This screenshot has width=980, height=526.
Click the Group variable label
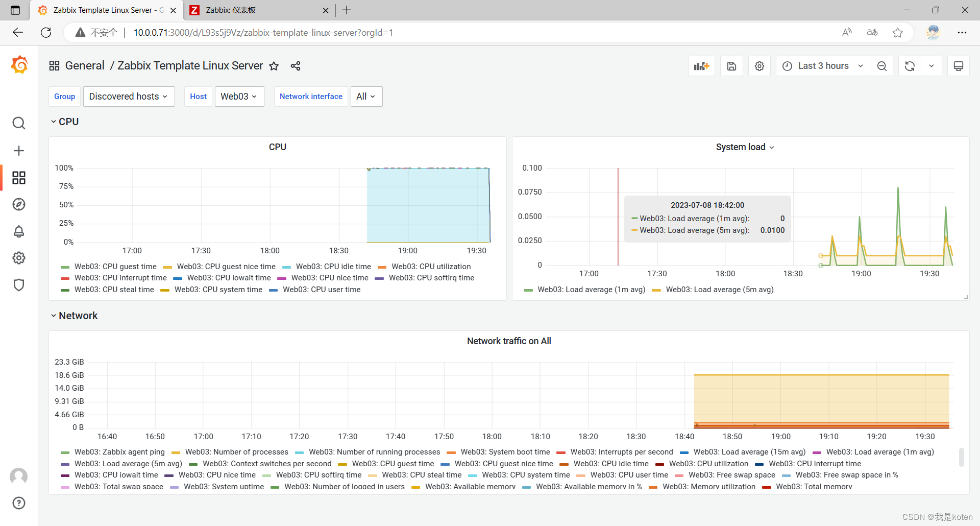65,97
